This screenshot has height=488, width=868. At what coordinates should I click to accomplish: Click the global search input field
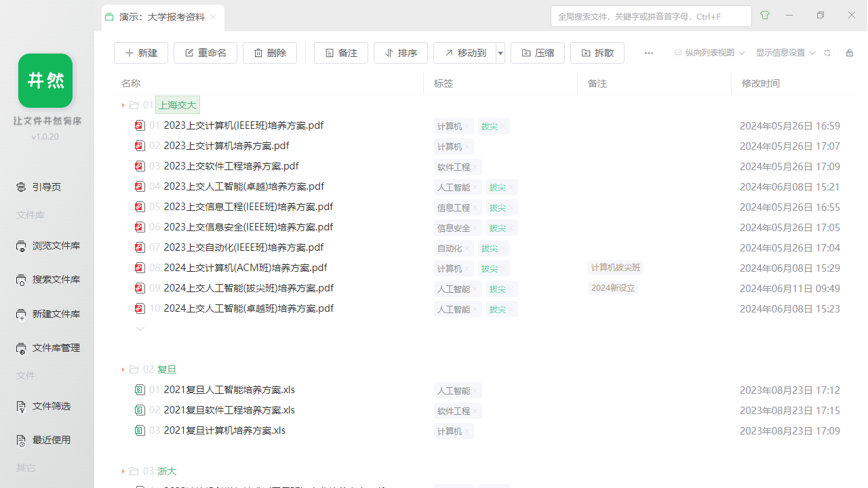(651, 16)
